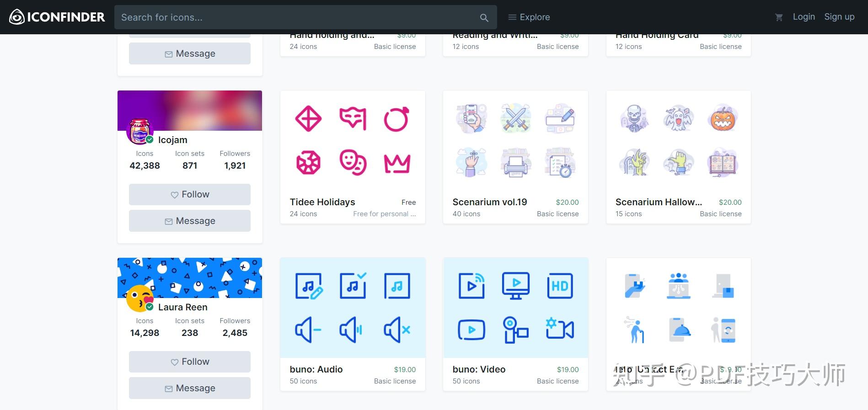Message the Icojam designer
The width and height of the screenshot is (868, 410).
(190, 221)
